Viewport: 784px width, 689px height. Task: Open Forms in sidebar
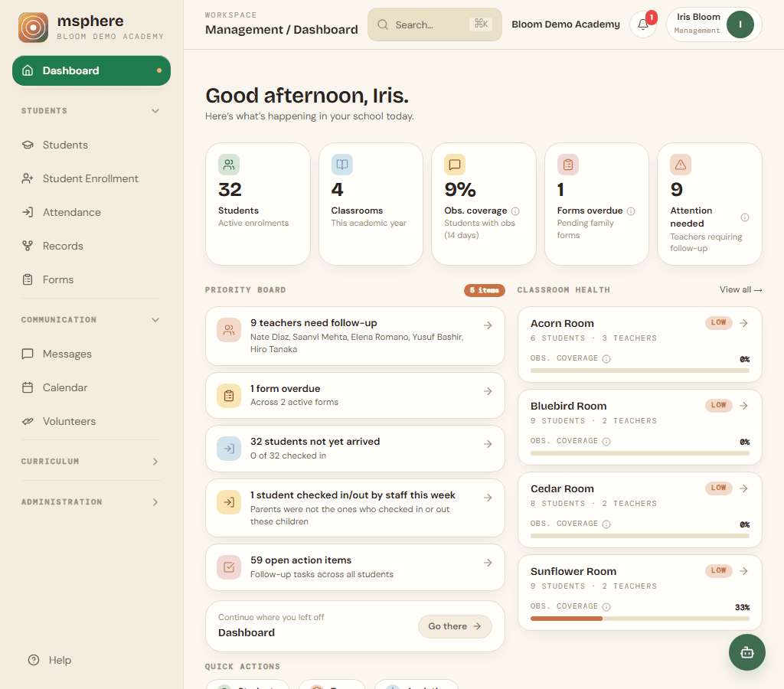tap(92, 279)
